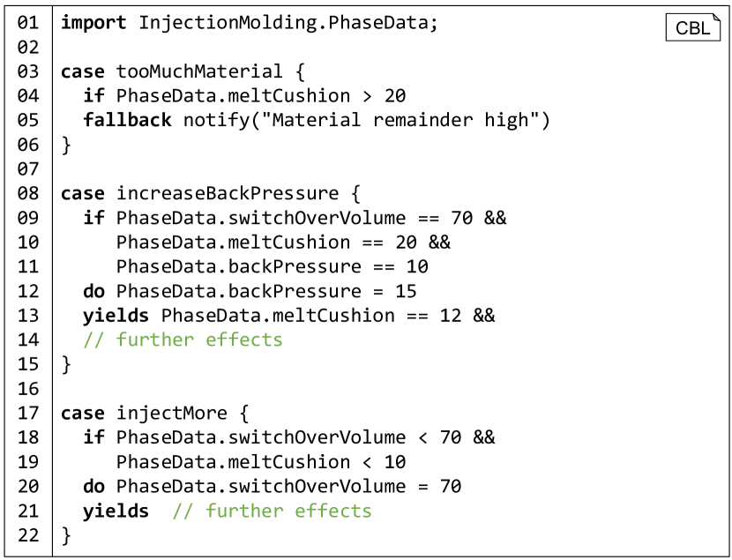Click PhaseData.backPressure on line 11
This screenshot has width=732, height=560.
pyautogui.click(x=238, y=266)
